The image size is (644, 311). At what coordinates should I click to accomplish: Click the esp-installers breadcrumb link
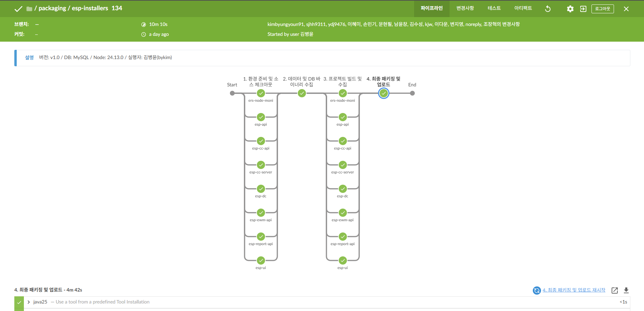(90, 8)
